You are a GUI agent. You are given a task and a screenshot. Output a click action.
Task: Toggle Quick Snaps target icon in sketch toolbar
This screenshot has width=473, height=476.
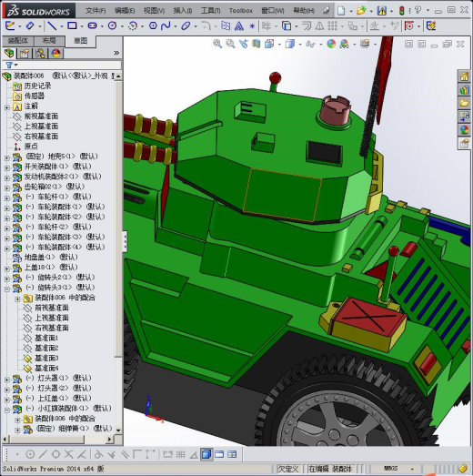(409, 25)
